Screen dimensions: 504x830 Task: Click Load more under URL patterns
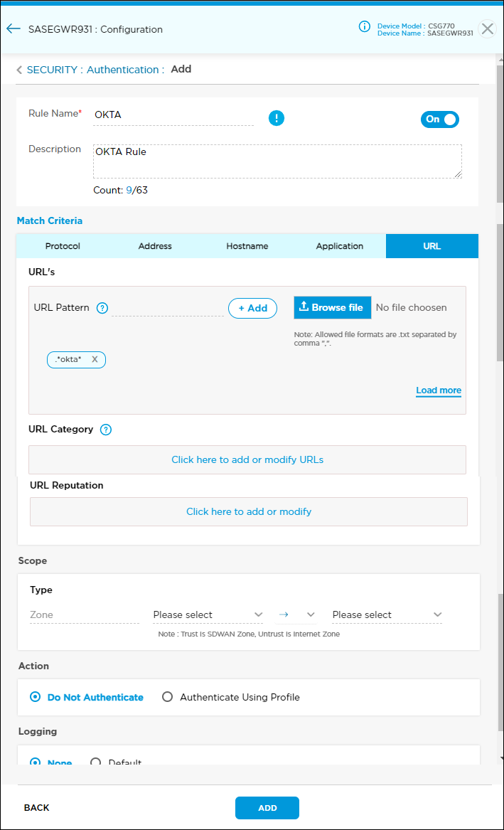click(438, 390)
